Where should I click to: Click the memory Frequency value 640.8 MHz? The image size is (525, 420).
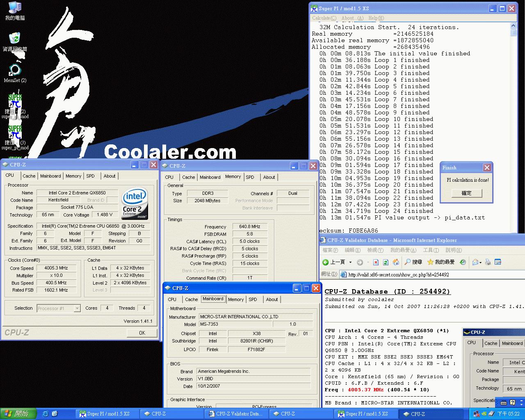250,226
